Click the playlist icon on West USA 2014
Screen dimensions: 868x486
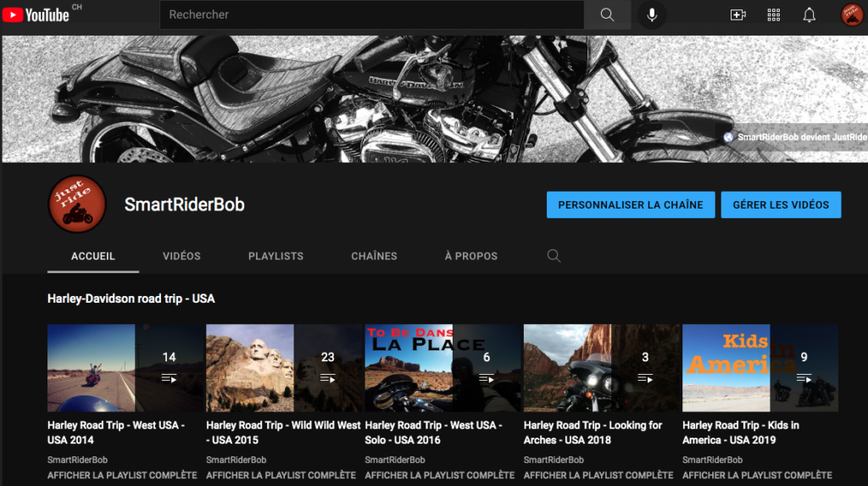[x=169, y=378]
